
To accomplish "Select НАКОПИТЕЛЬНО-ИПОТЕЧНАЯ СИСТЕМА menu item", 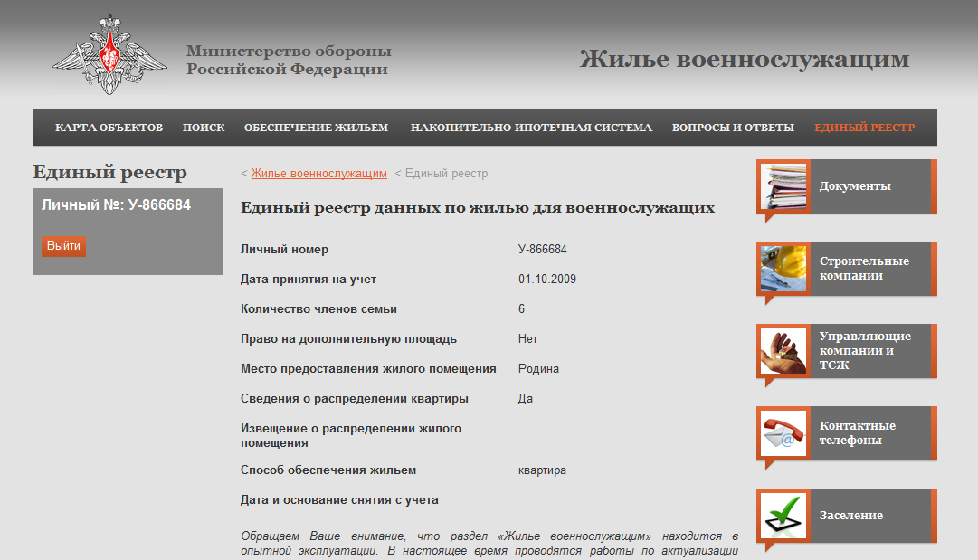I will tap(531, 128).
